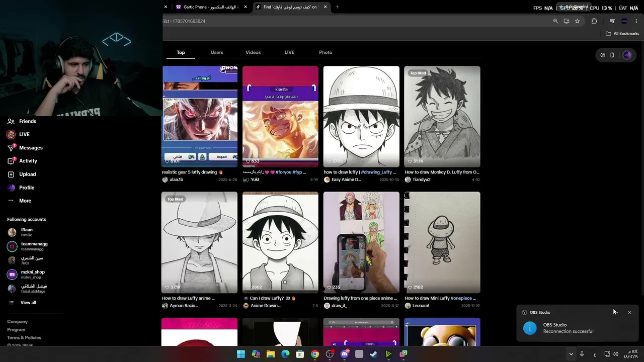Open a new browser tab
The height and width of the screenshot is (362, 644).
(x=337, y=7)
